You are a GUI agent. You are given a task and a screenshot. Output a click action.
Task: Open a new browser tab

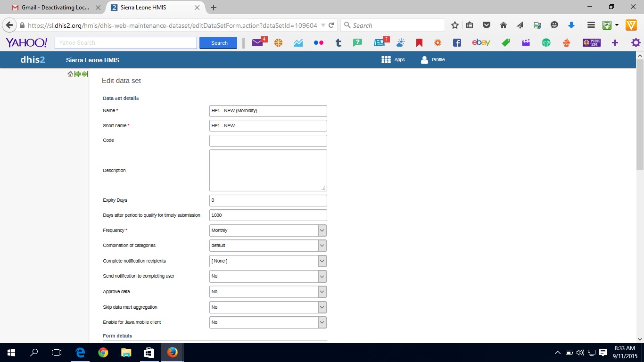(214, 8)
